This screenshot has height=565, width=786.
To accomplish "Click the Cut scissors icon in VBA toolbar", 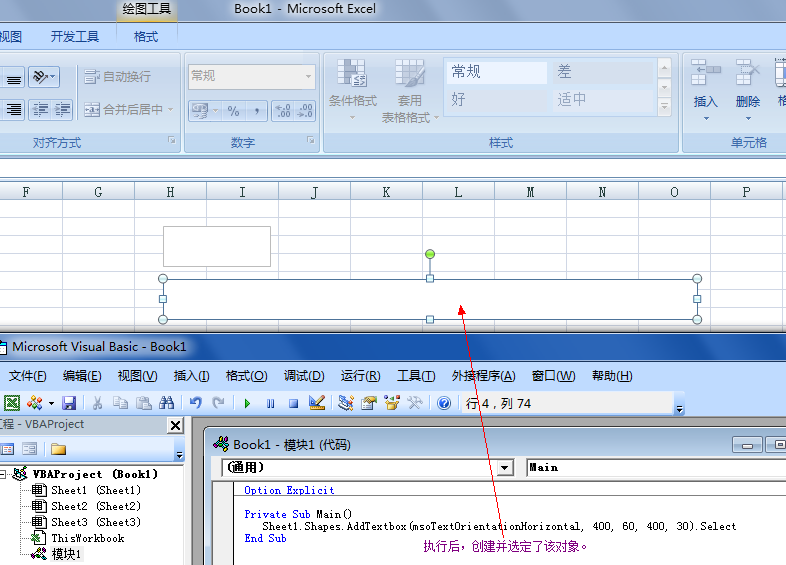I will [97, 403].
